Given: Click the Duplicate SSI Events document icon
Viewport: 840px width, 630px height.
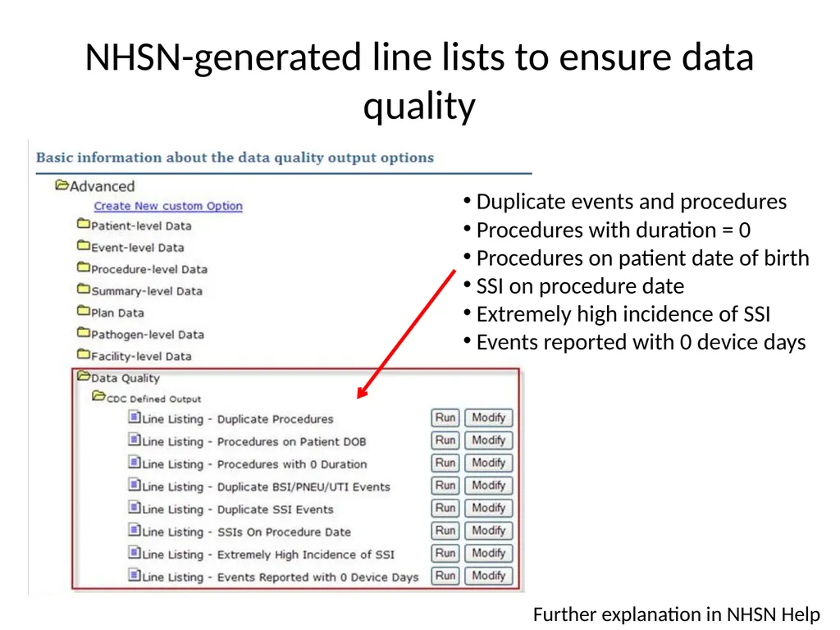Looking at the screenshot, I should 135,507.
